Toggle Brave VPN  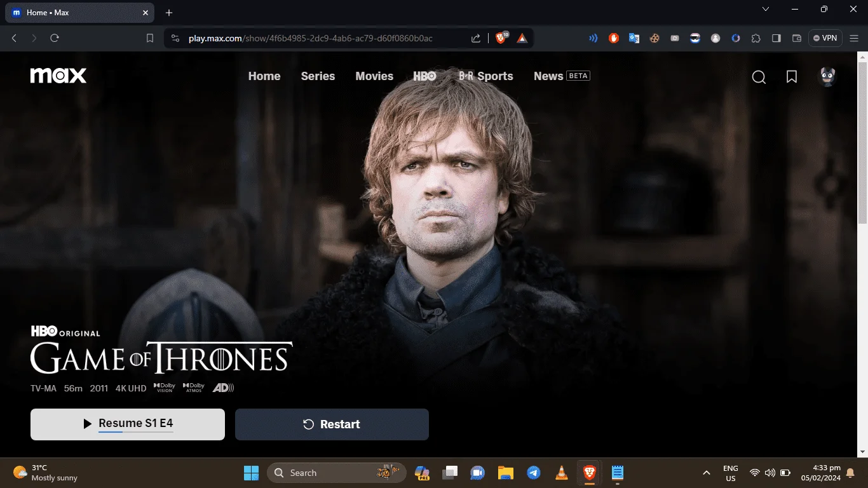825,38
